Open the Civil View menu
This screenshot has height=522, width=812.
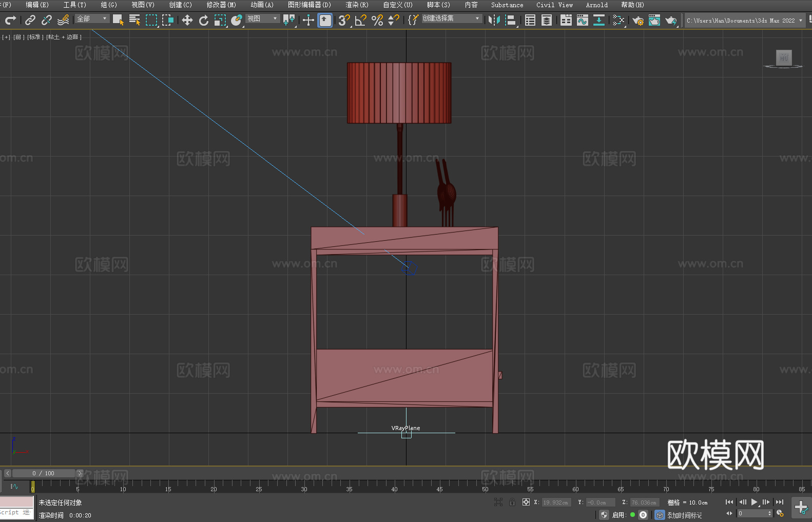click(554, 5)
